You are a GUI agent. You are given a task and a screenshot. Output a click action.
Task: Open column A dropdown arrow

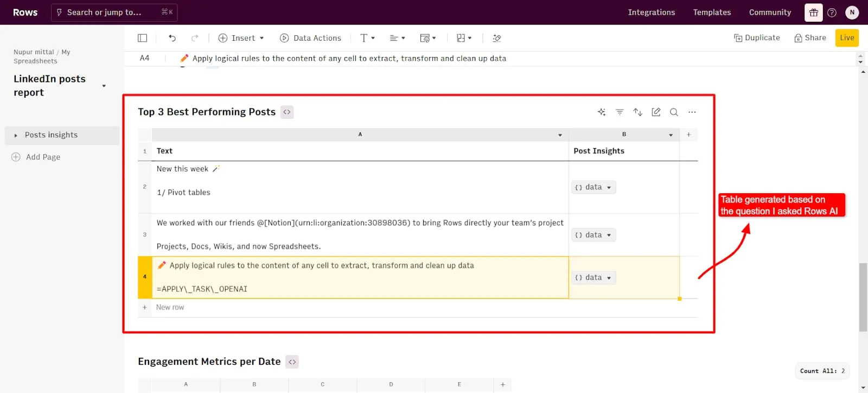[x=560, y=135]
